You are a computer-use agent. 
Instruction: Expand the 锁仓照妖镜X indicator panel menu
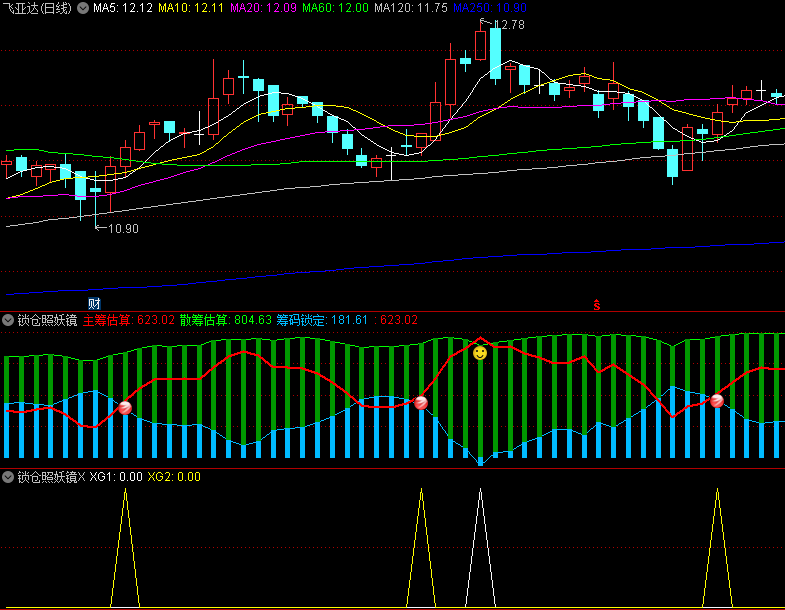tap(8, 477)
